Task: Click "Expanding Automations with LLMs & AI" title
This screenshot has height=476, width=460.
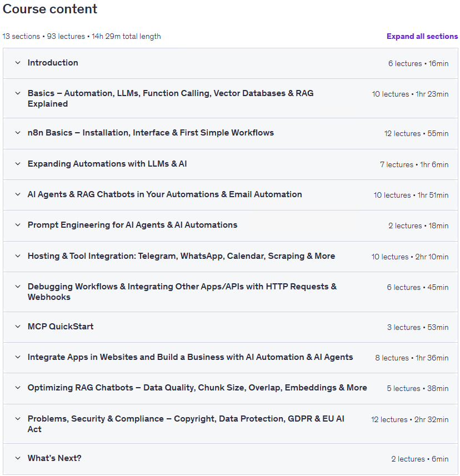Action: click(x=107, y=164)
